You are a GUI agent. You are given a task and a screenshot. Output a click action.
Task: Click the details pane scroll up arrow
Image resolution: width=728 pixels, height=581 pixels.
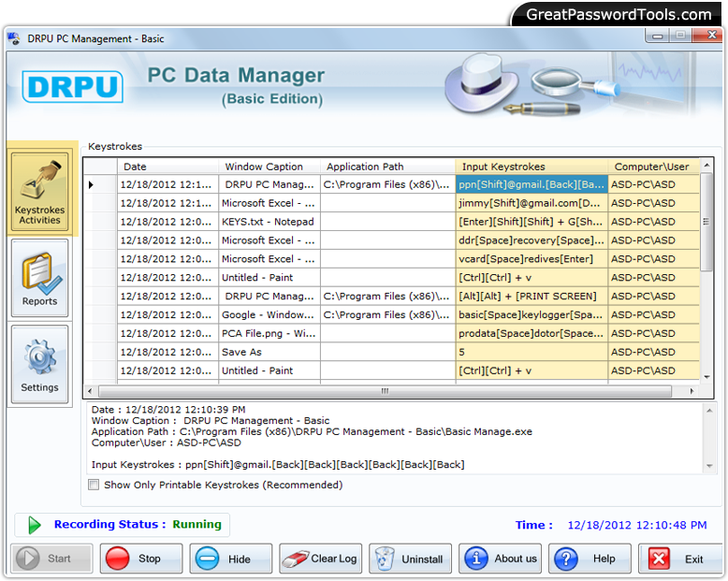[x=709, y=411]
